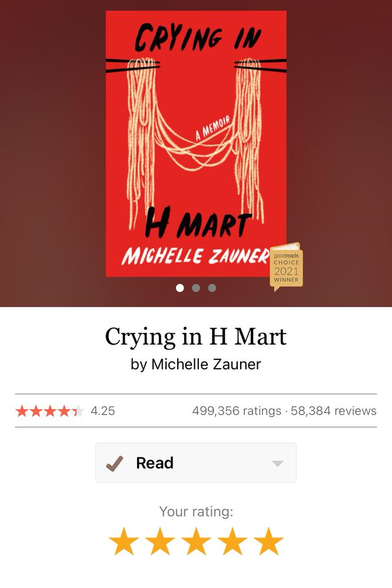Tap the second gold star in Your rating
The image size is (392, 588).
[x=160, y=541]
